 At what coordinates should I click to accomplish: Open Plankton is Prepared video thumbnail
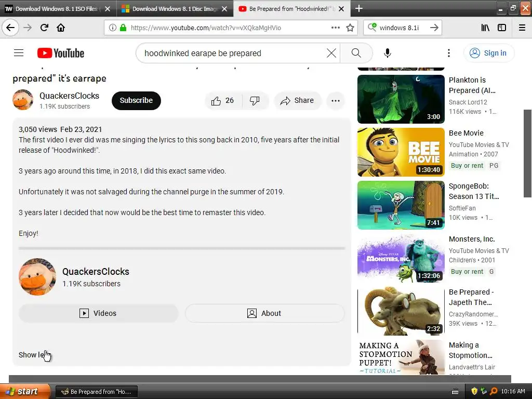(x=401, y=99)
